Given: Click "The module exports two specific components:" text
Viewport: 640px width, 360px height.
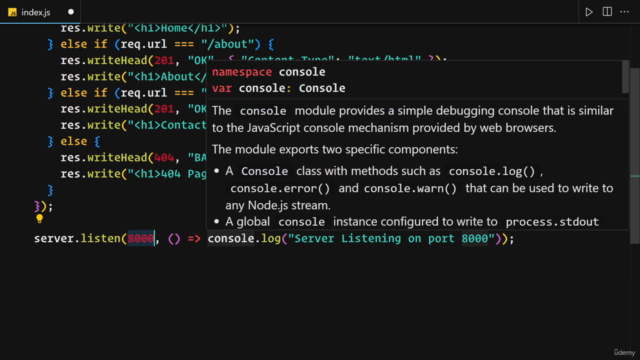Looking at the screenshot, I should coord(335,149).
